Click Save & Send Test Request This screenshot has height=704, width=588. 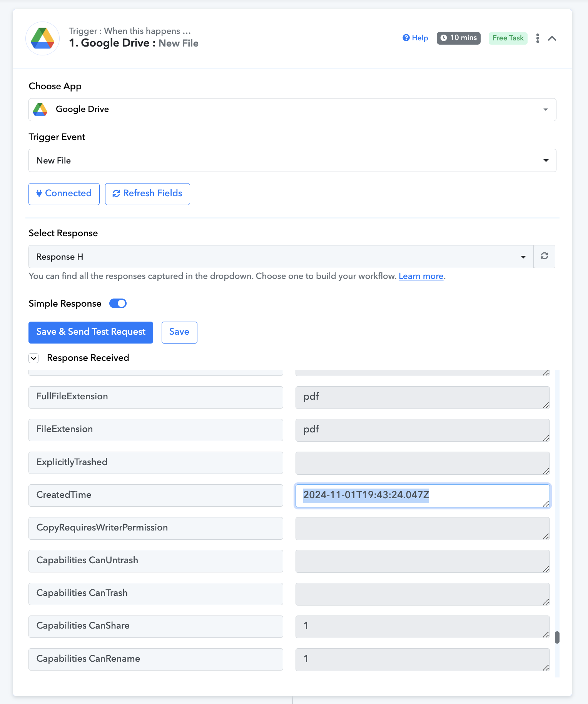91,332
